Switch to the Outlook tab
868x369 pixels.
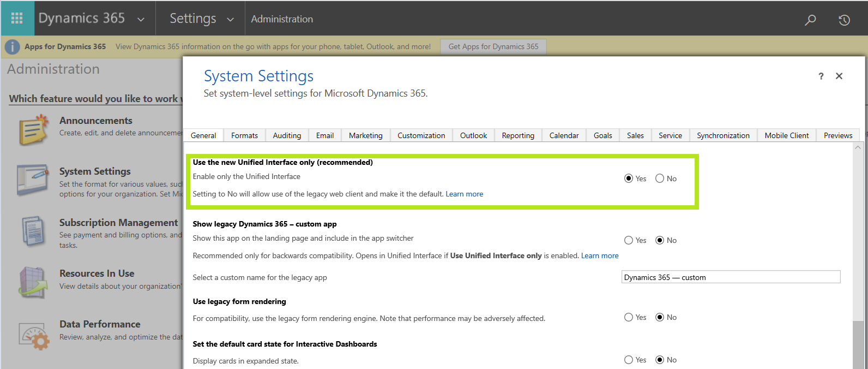tap(473, 135)
